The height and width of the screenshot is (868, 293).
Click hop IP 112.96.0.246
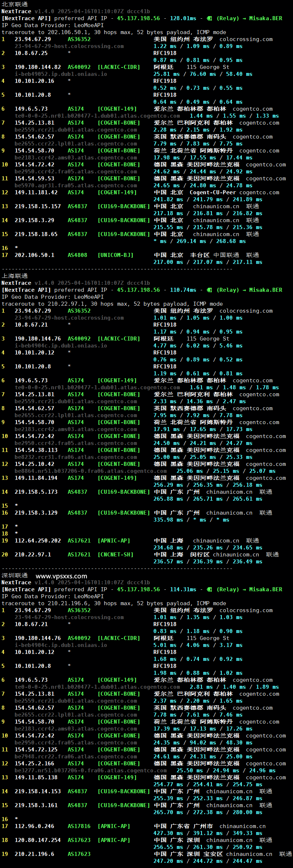35,826
